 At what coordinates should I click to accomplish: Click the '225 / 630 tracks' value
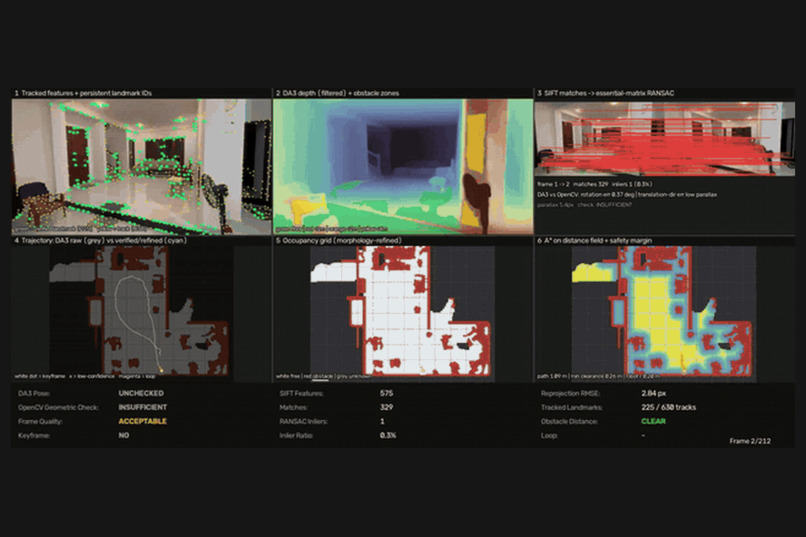(668, 407)
